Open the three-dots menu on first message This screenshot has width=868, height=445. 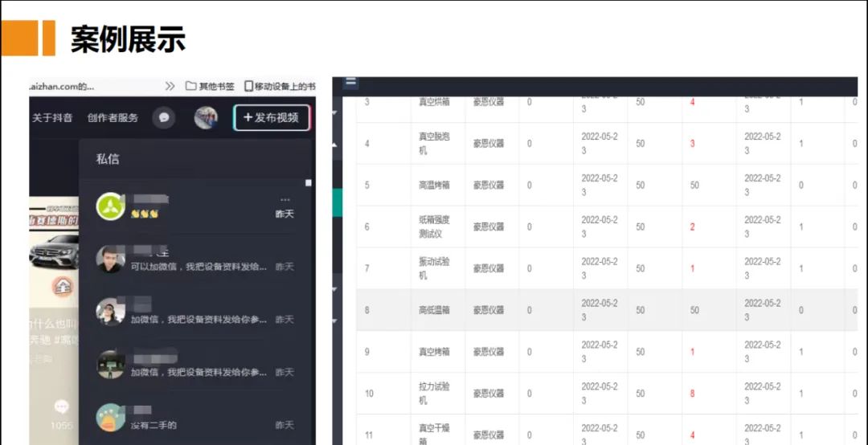coord(285,200)
